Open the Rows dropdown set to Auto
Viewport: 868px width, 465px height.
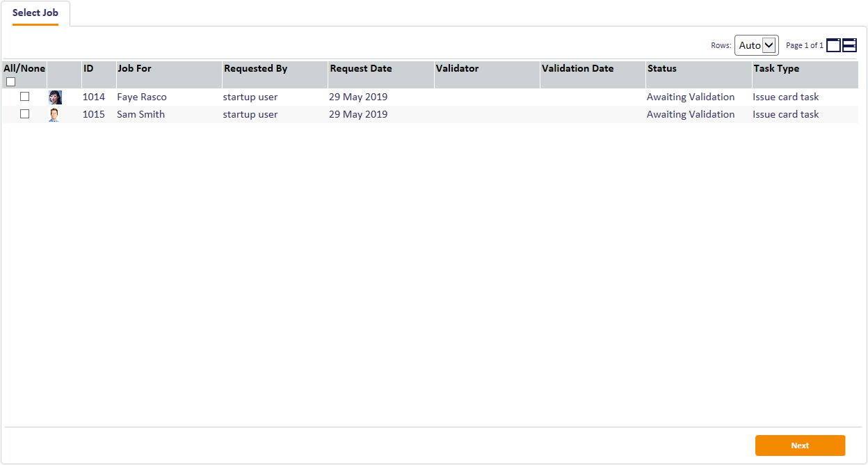click(x=756, y=45)
